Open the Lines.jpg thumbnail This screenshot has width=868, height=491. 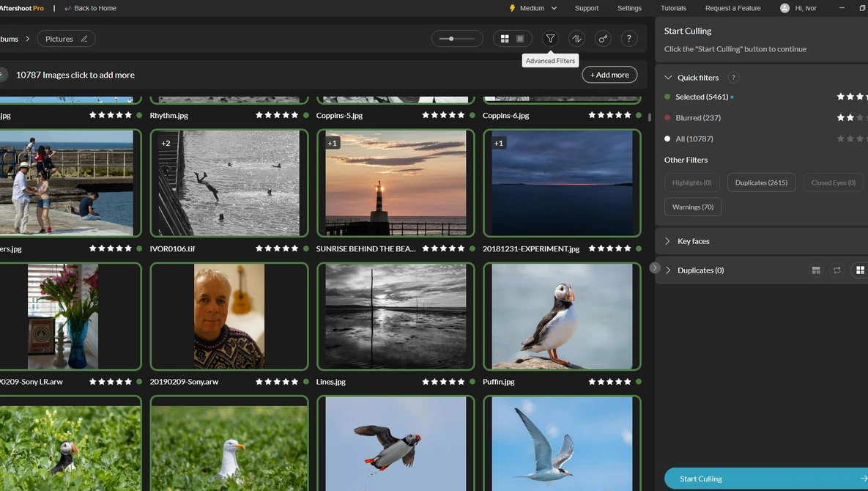396,316
